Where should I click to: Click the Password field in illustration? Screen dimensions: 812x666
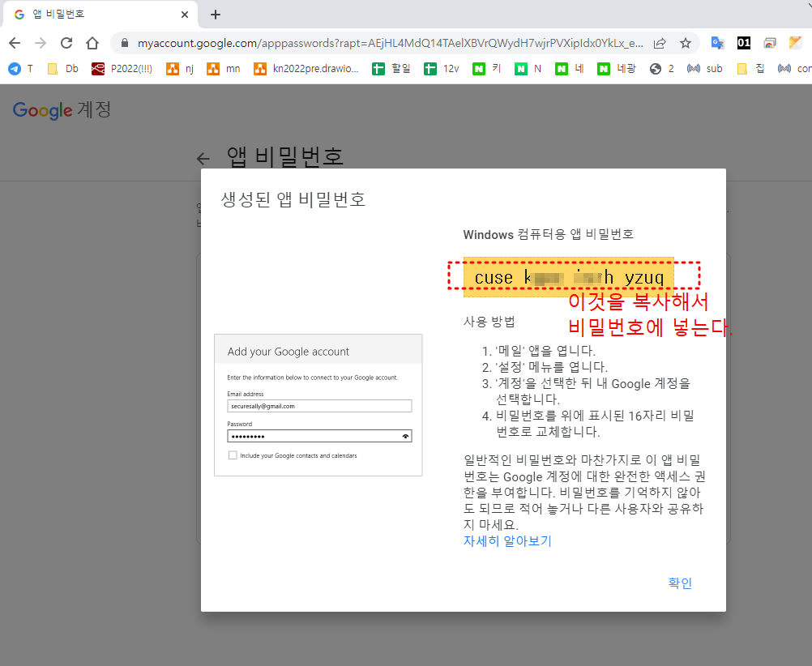[x=319, y=436]
